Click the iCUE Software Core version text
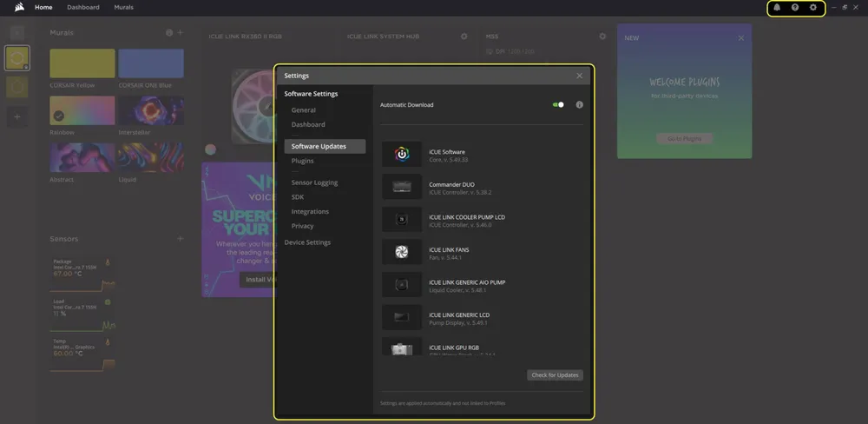Image resolution: width=868 pixels, height=424 pixels. point(449,160)
